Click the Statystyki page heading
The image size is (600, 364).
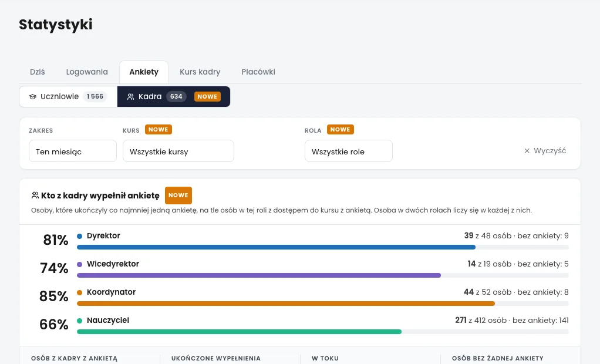point(56,25)
